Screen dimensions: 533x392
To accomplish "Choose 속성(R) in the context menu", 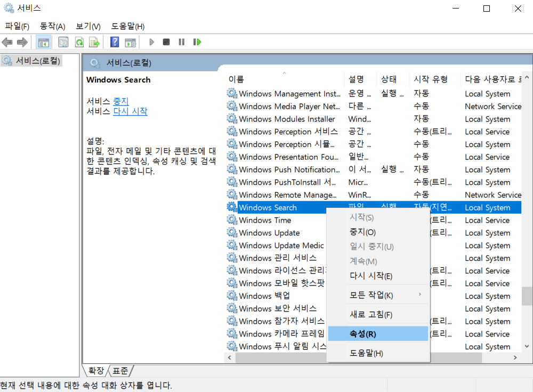I will click(x=378, y=333).
